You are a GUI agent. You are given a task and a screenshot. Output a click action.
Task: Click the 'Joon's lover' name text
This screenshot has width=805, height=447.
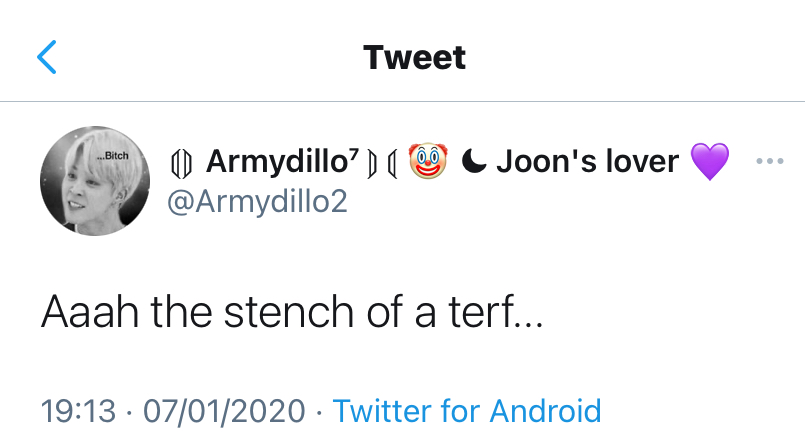[x=587, y=160]
